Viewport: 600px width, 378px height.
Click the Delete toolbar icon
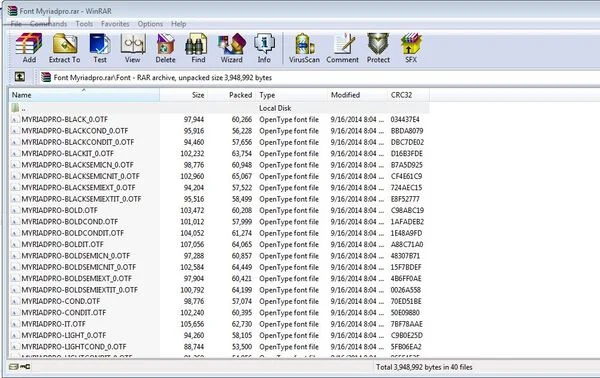[x=165, y=48]
